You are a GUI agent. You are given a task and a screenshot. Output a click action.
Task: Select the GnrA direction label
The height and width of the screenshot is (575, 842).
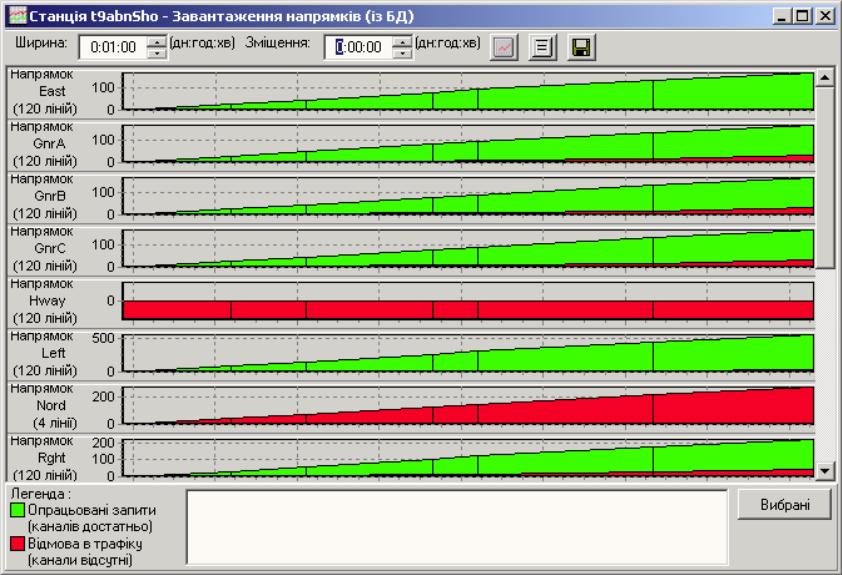tap(49, 143)
